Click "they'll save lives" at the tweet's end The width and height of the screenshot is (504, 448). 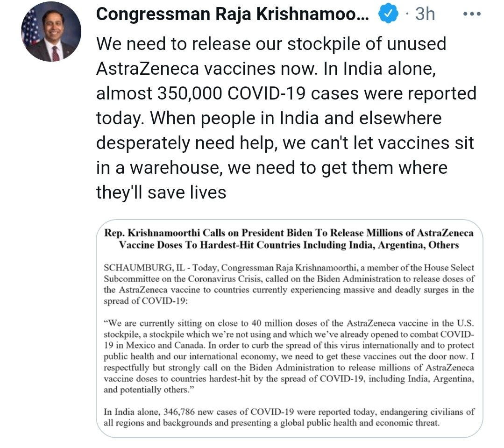[x=161, y=192]
